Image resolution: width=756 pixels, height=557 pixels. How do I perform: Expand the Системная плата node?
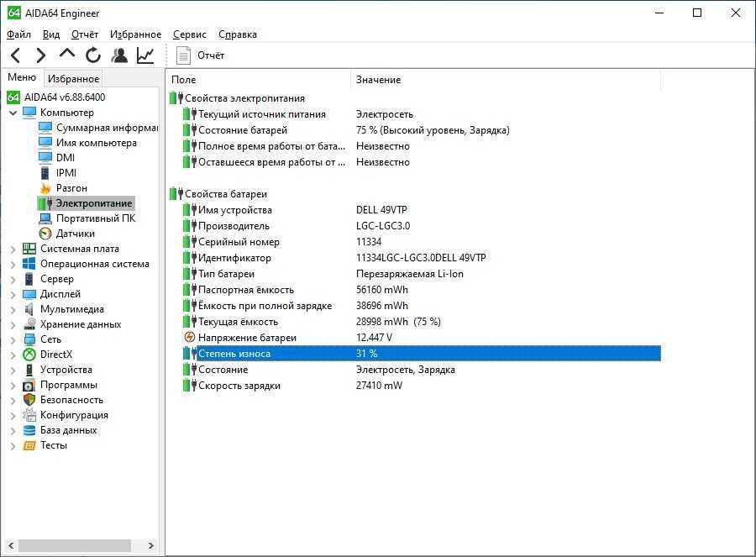13,250
